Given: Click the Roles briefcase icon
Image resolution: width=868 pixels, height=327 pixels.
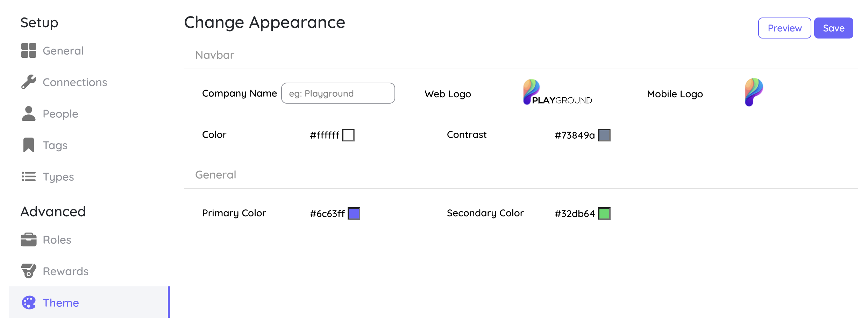Looking at the screenshot, I should coord(28,239).
